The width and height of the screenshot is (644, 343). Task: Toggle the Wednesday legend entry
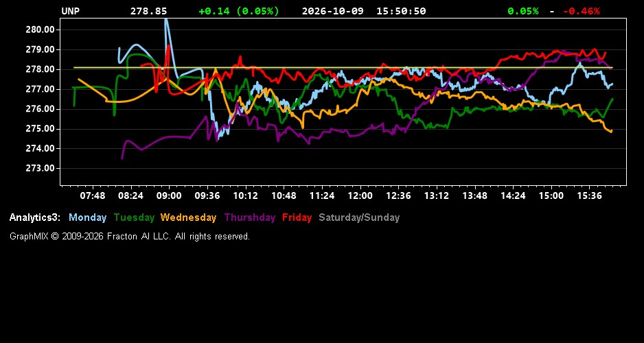pyautogui.click(x=189, y=217)
